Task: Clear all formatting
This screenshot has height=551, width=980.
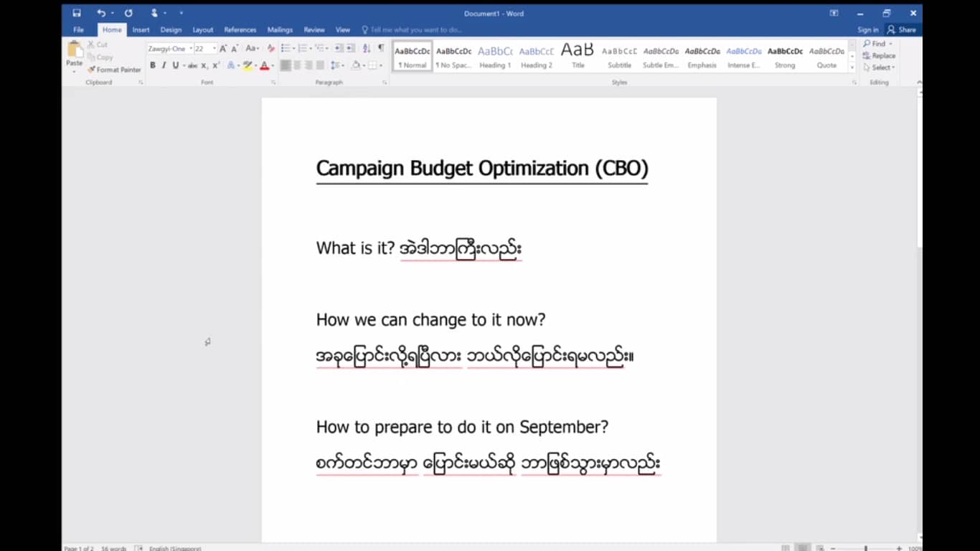Action: point(270,48)
